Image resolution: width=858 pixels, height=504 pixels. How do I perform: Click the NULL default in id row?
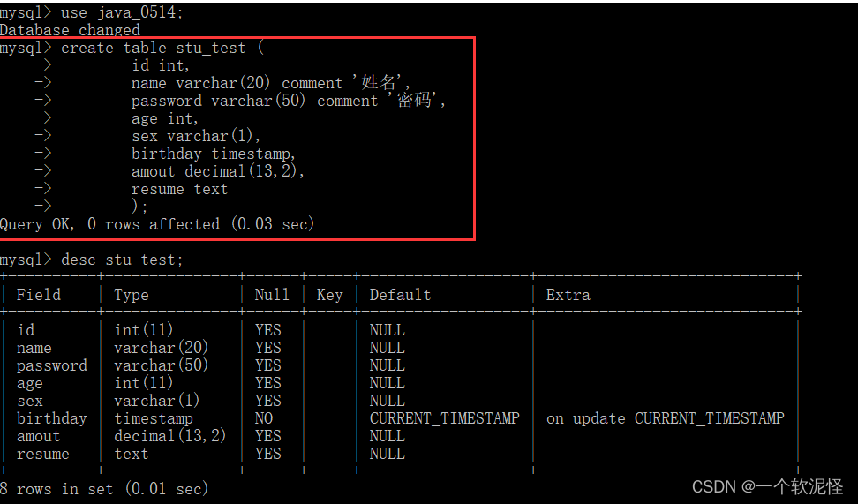[x=387, y=330]
